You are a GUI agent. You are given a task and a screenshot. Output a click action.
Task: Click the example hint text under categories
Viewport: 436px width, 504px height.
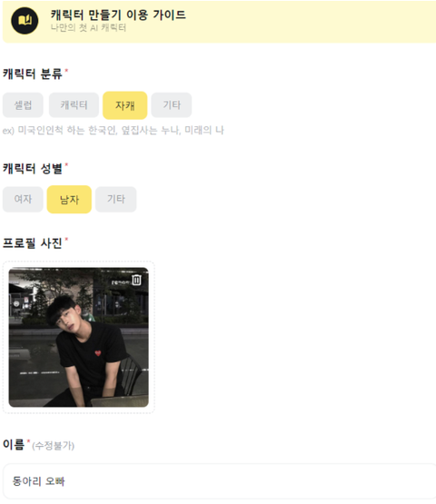click(114, 130)
